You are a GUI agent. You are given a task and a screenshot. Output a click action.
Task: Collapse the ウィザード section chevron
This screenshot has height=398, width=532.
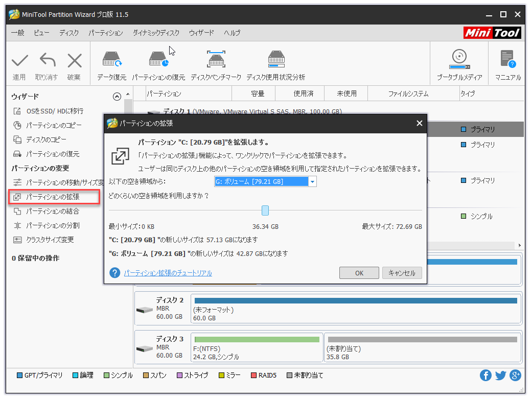(x=117, y=97)
